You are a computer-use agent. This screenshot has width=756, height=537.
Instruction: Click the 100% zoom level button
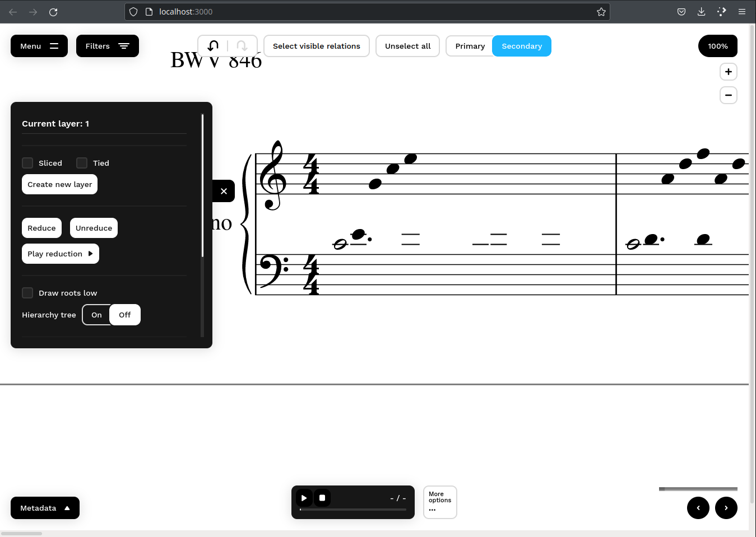coord(718,46)
